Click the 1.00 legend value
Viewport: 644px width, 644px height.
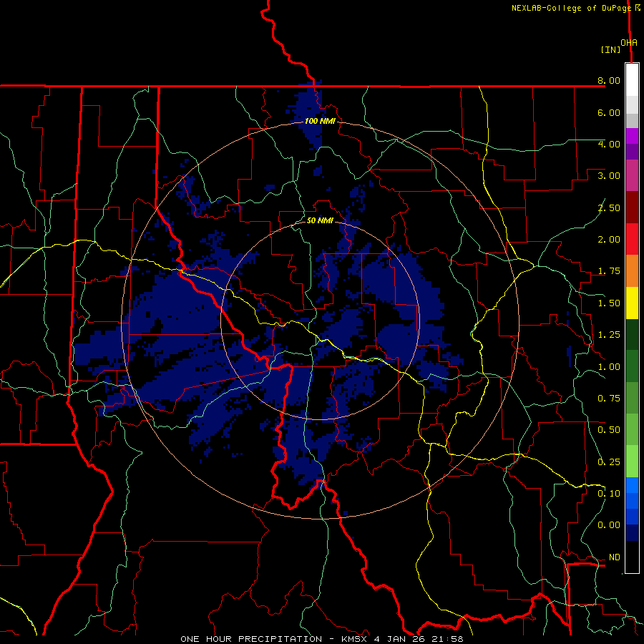click(609, 367)
